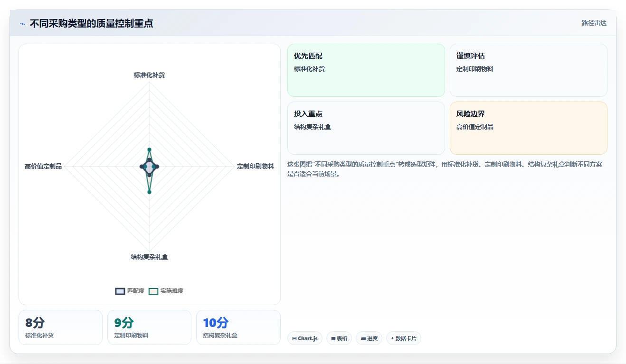
Task: Open the 8分 标准化补货 score card
Action: (60, 327)
